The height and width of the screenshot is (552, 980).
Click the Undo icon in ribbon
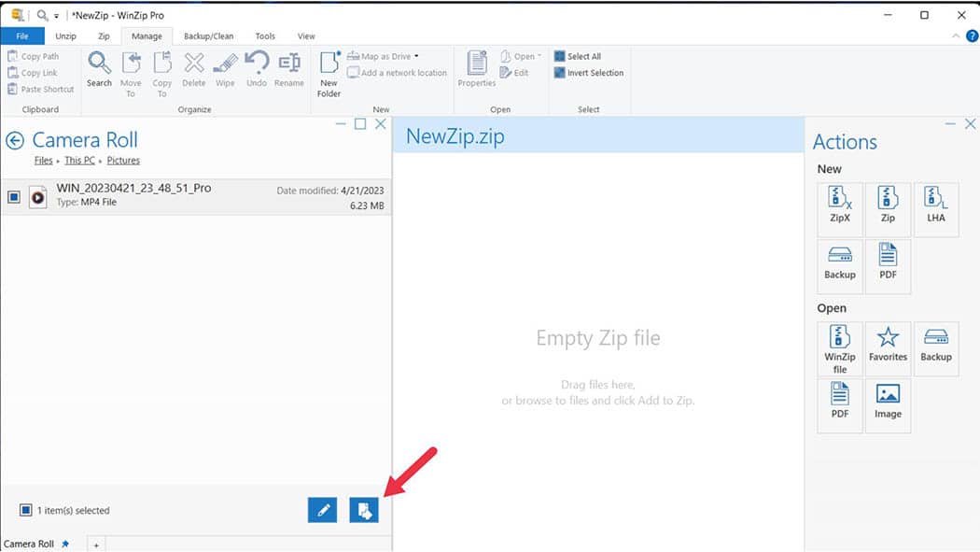click(x=257, y=69)
